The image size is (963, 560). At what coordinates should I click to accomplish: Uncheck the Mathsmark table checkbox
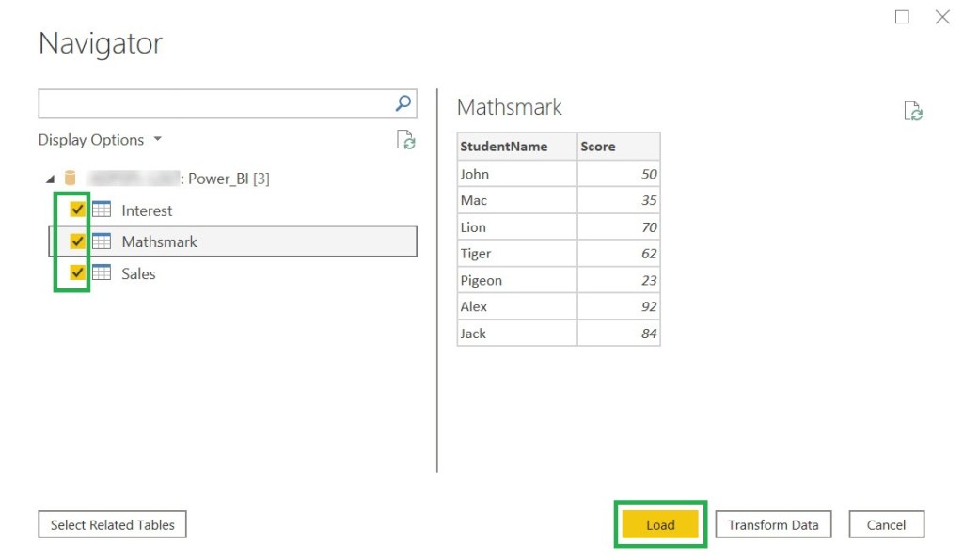pos(78,241)
